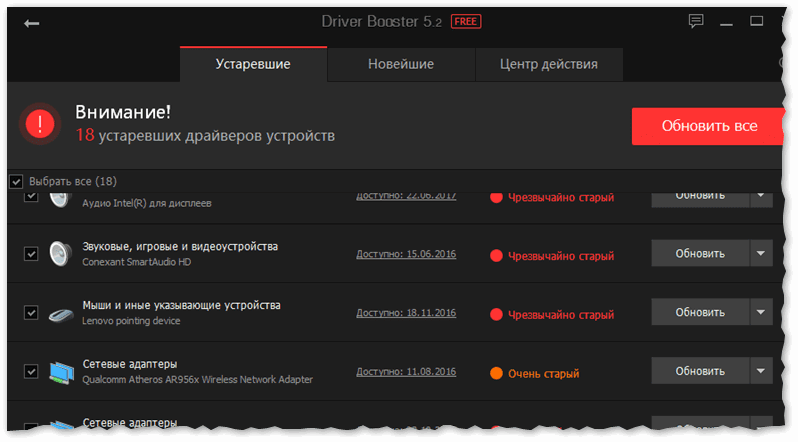Open link 'Доступно: 11.08.2016'
The height and width of the screenshot is (442, 798).
[x=406, y=372]
